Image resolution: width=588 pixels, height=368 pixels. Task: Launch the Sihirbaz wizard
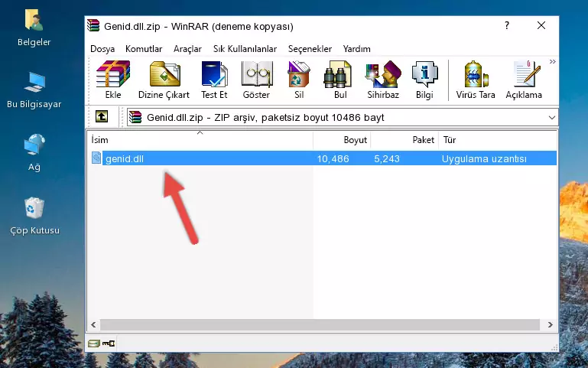(383, 80)
